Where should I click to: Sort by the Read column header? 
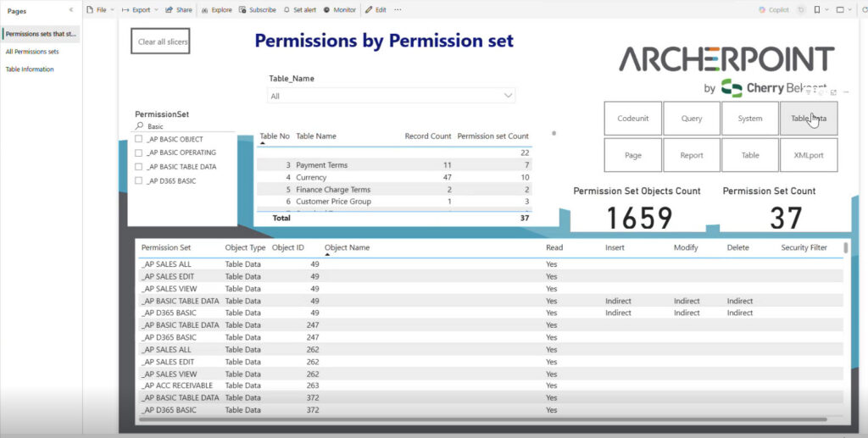[x=554, y=247]
